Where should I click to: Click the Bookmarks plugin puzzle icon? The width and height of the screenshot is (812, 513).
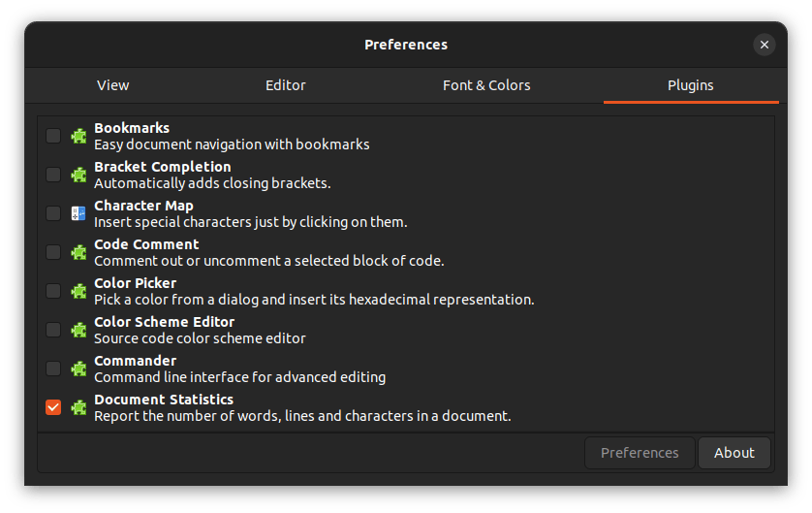(x=78, y=136)
